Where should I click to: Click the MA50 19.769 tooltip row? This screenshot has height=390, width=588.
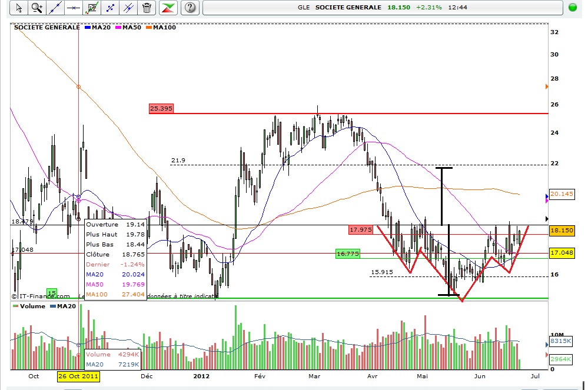pos(115,284)
